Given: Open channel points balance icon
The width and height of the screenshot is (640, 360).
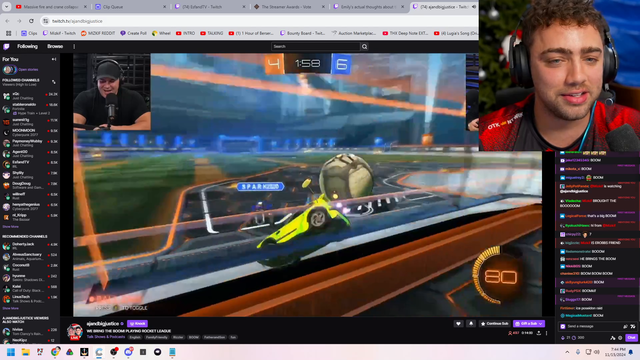Looking at the screenshot, I should (x=574, y=338).
